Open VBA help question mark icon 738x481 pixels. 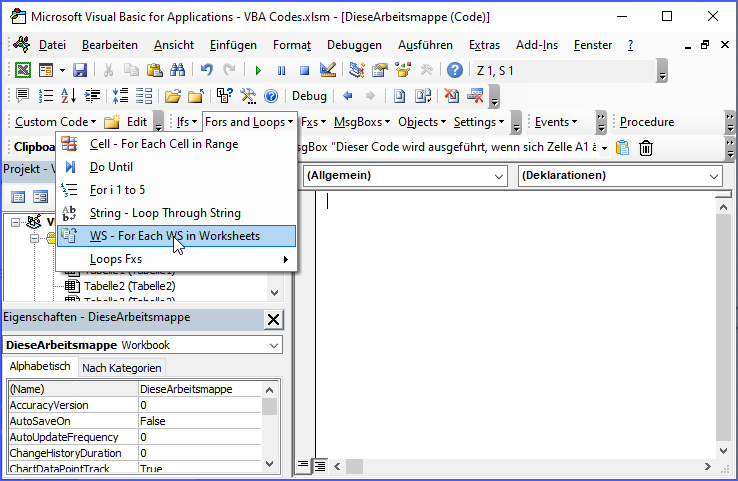pos(455,71)
